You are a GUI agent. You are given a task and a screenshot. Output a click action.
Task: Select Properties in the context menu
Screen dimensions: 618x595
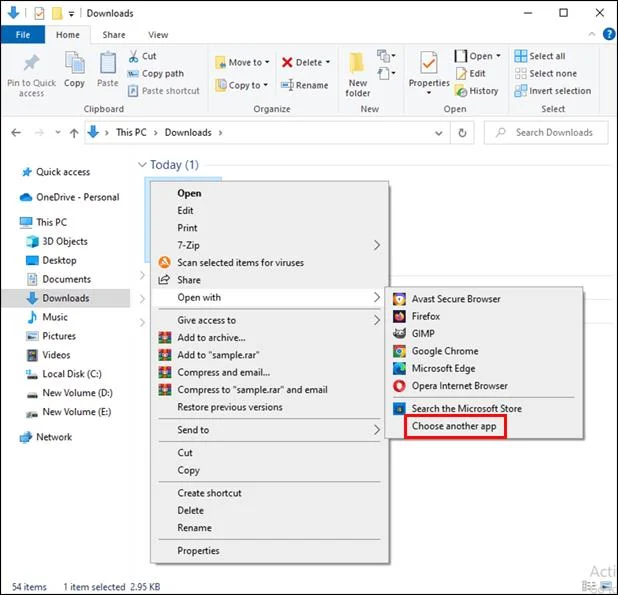click(198, 551)
